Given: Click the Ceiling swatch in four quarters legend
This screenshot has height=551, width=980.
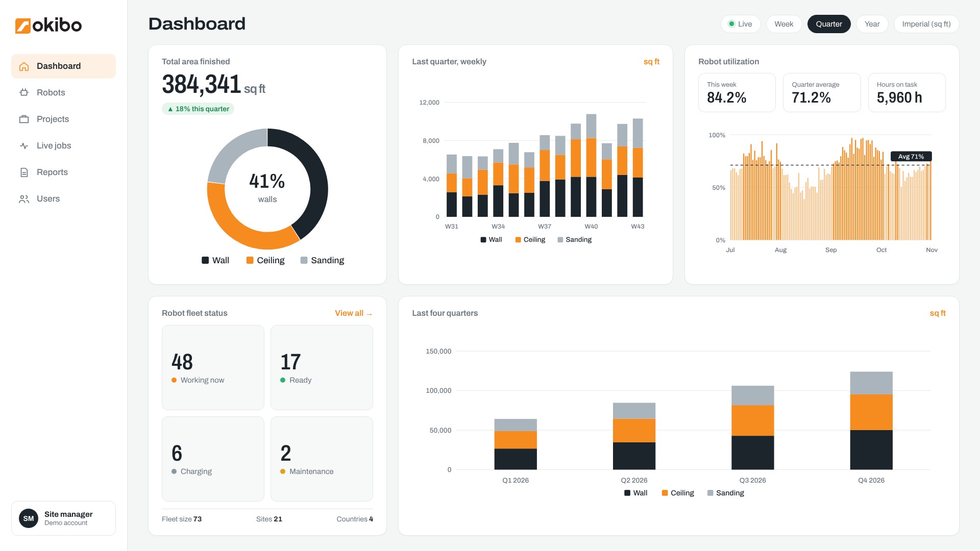Looking at the screenshot, I should point(665,493).
